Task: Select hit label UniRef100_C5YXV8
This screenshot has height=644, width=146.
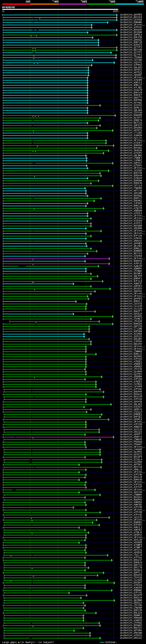Action: click(x=131, y=113)
